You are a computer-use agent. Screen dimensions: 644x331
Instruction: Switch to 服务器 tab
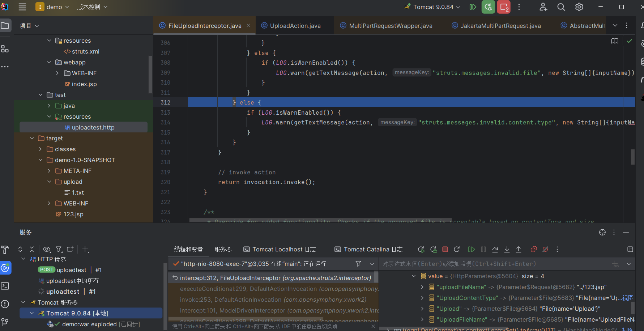pos(223,249)
